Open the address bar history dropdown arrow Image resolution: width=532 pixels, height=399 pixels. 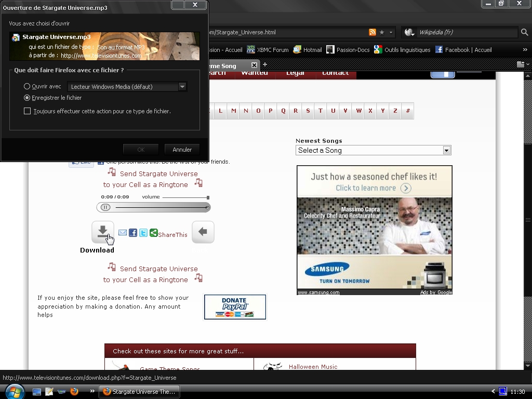(x=391, y=33)
